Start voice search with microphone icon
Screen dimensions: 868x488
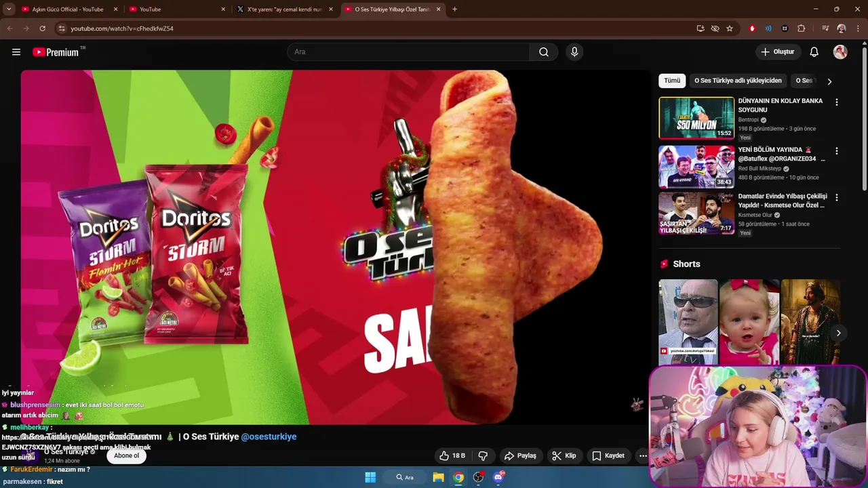(x=574, y=52)
